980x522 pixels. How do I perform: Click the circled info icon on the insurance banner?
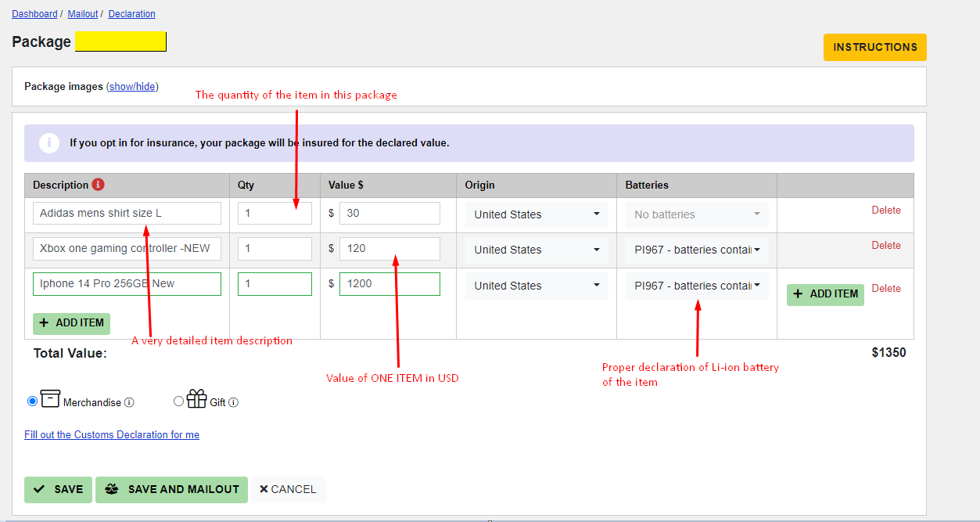[48, 143]
